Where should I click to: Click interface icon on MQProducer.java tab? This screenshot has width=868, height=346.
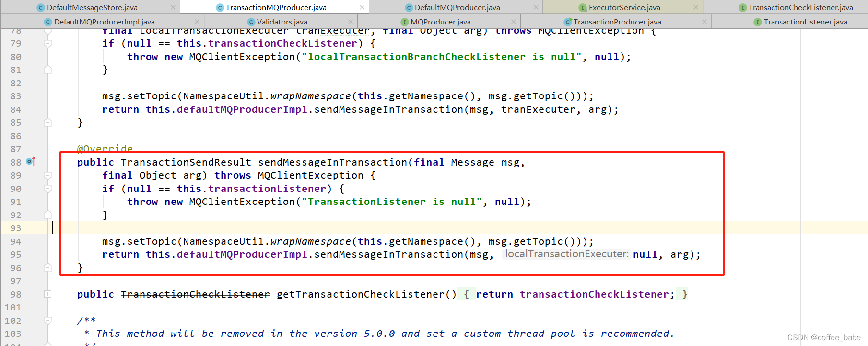[404, 22]
